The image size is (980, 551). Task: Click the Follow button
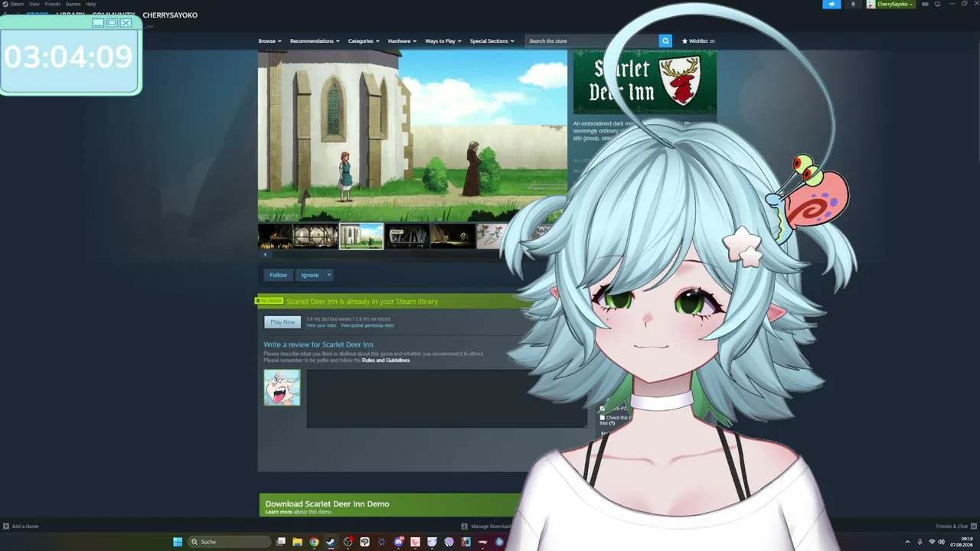[x=278, y=275]
